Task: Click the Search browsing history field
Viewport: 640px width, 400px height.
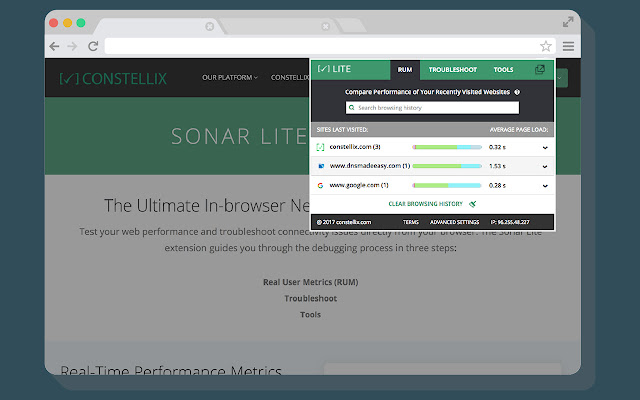Action: [432, 108]
